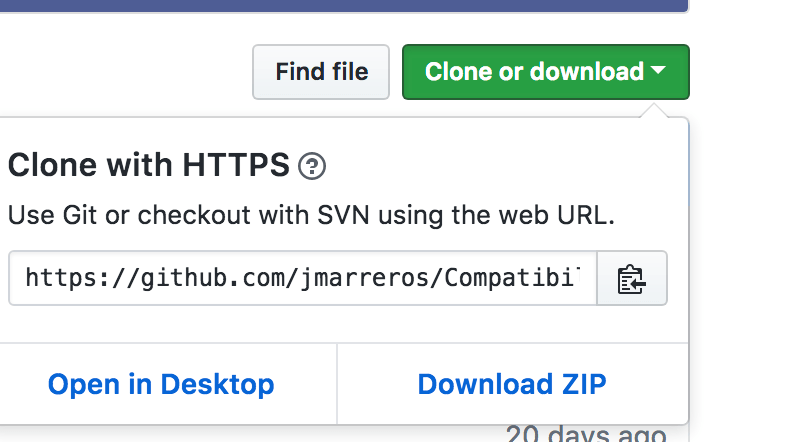Click the question mark next to HTTPS

tap(312, 166)
